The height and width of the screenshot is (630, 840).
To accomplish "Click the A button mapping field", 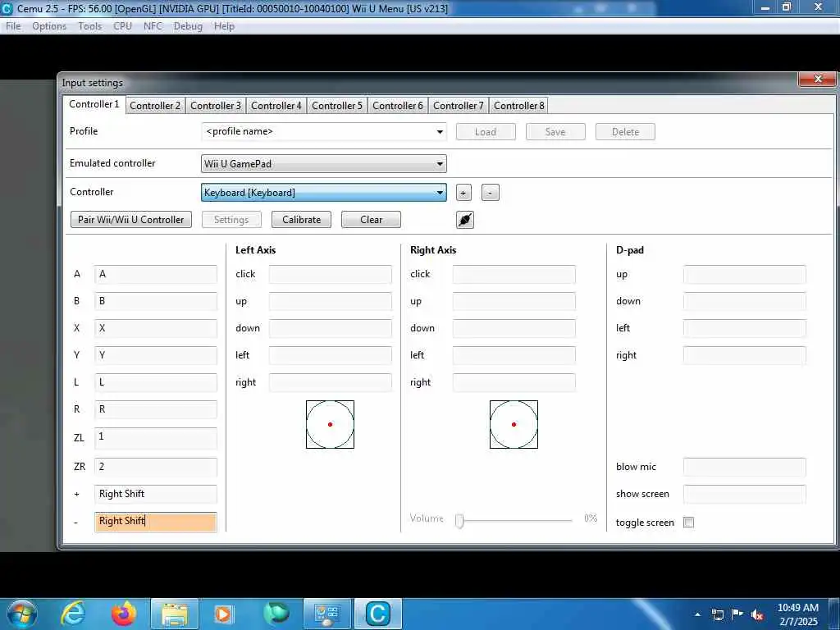I will 156,274.
